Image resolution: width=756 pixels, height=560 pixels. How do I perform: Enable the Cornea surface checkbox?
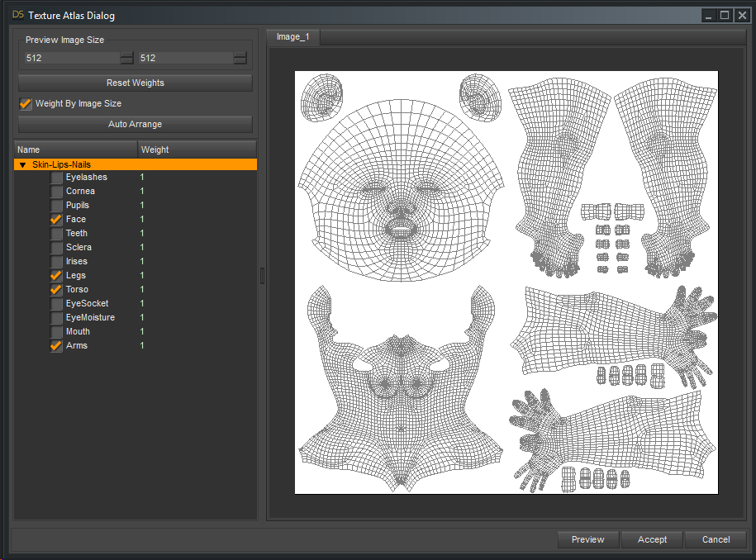point(56,192)
